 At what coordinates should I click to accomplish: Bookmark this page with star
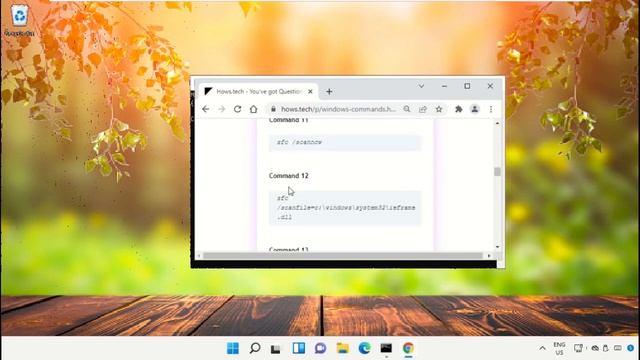tap(439, 109)
